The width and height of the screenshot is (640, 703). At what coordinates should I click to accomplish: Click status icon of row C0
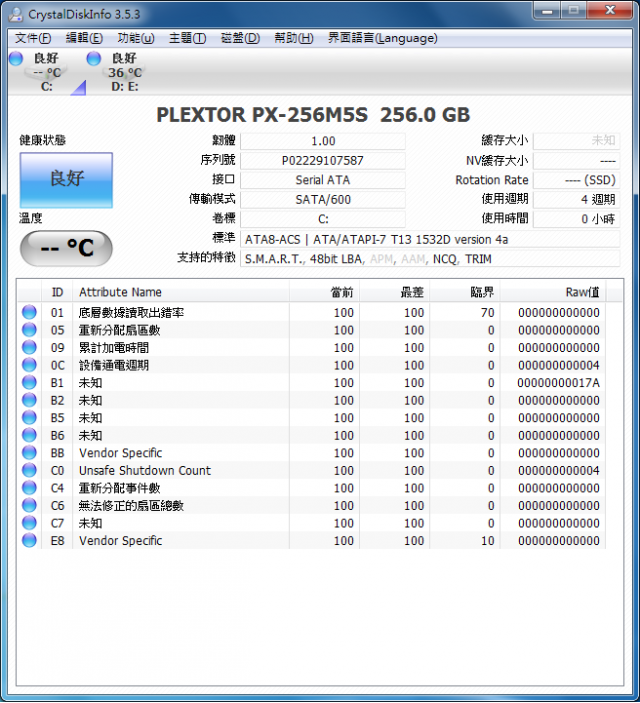[x=29, y=470]
